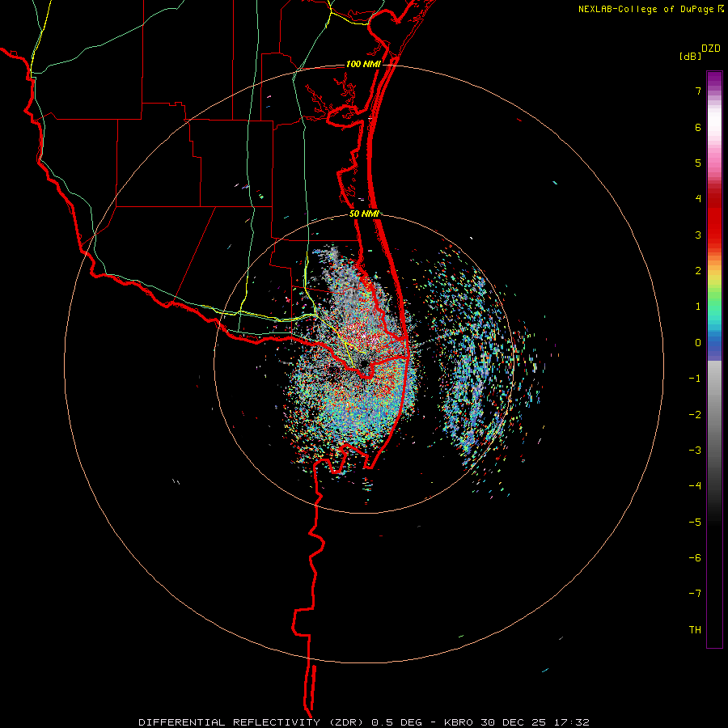Click the 50 NMI range ring label
This screenshot has height=728, width=728.
click(x=365, y=214)
